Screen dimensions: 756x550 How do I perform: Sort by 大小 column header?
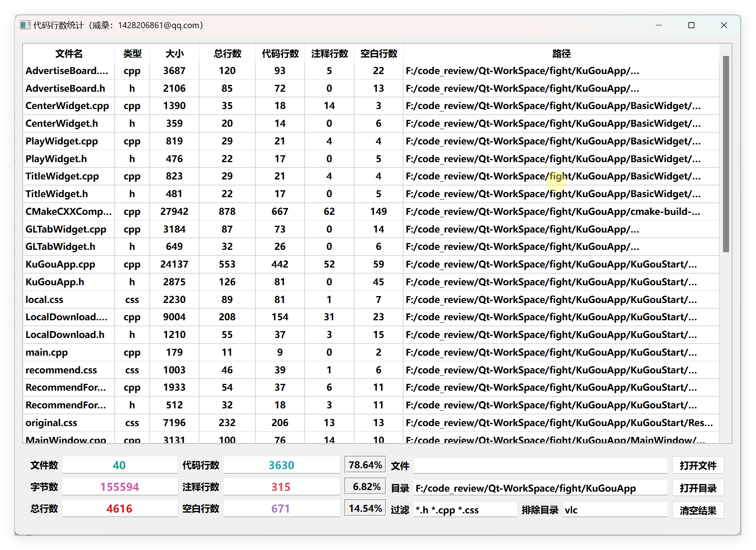pyautogui.click(x=174, y=54)
